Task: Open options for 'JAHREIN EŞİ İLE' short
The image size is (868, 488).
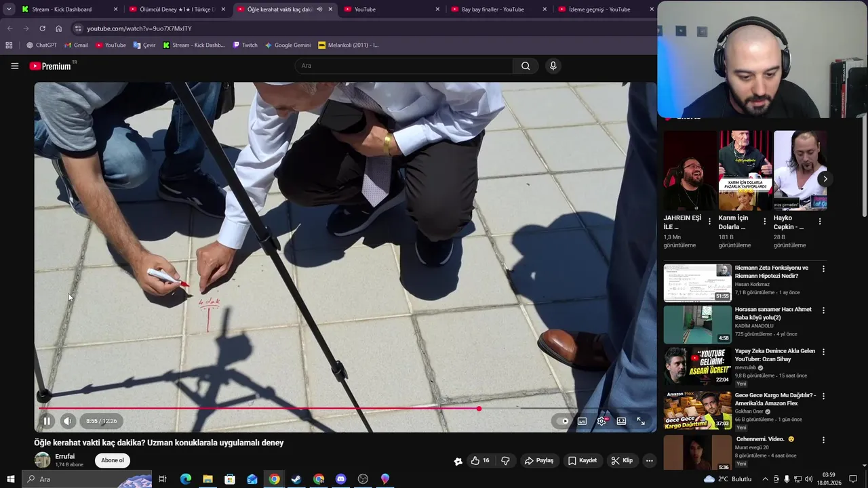Action: tap(710, 222)
